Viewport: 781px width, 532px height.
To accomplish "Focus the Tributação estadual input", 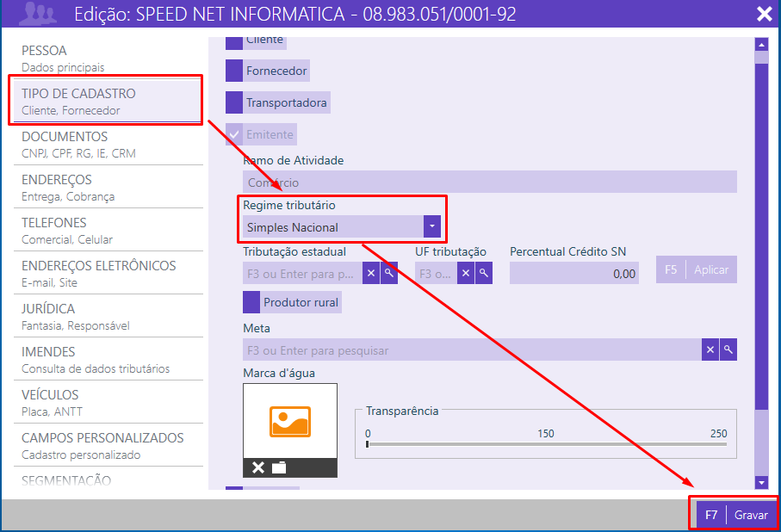I will pos(302,273).
